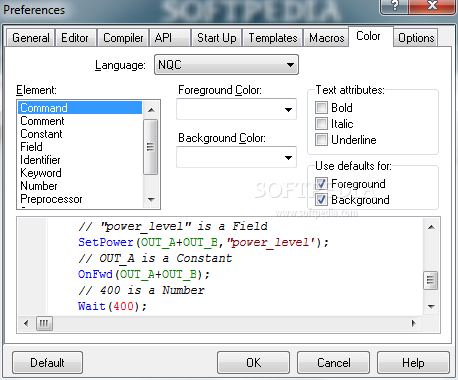Select the Color tab

coord(371,36)
